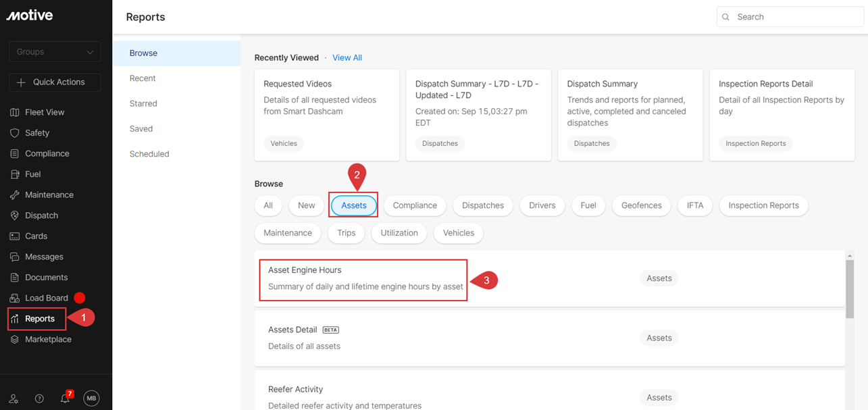
Task: Open the Requested Videos recent card
Action: [327, 115]
